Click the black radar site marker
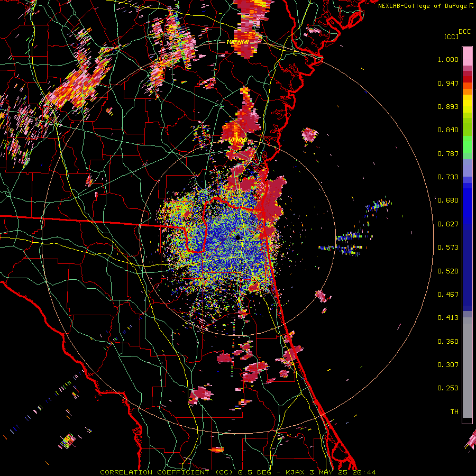476x476 pixels. click(x=238, y=237)
